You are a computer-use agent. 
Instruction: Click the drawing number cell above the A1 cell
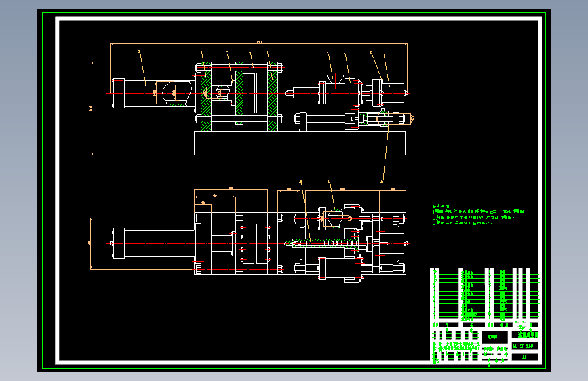tap(525, 346)
